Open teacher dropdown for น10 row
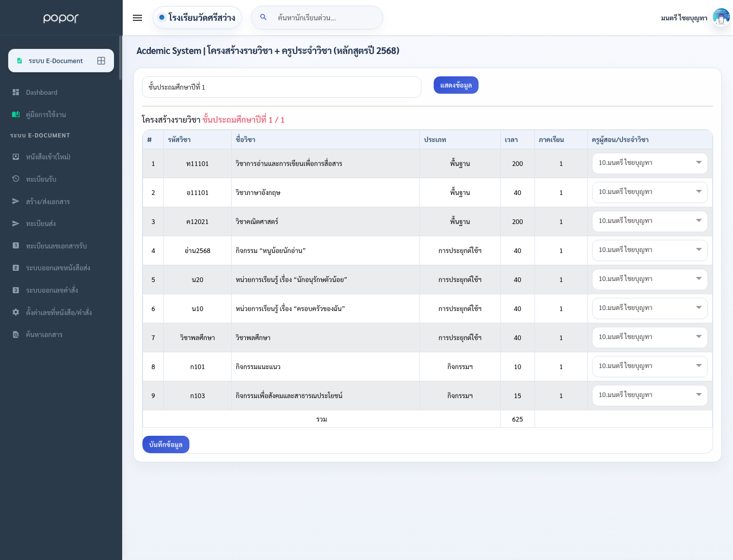 coord(650,309)
